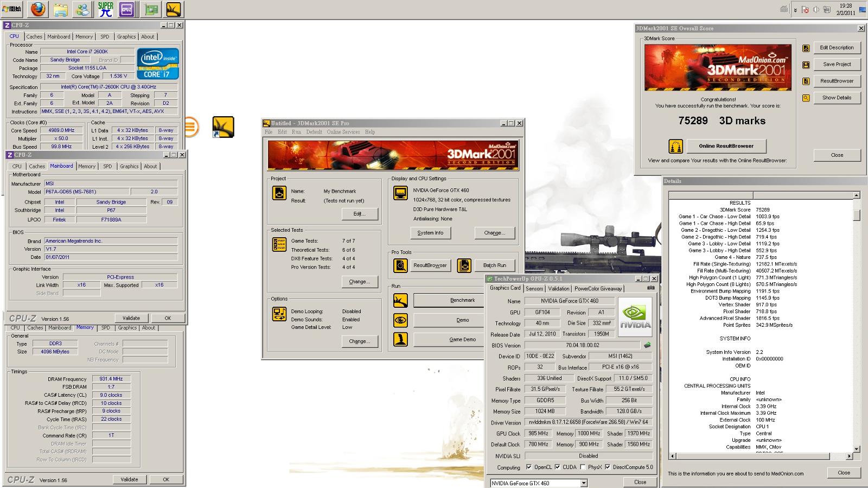The image size is (868, 488).
Task: Click the Benchmark run icon
Action: click(x=400, y=300)
